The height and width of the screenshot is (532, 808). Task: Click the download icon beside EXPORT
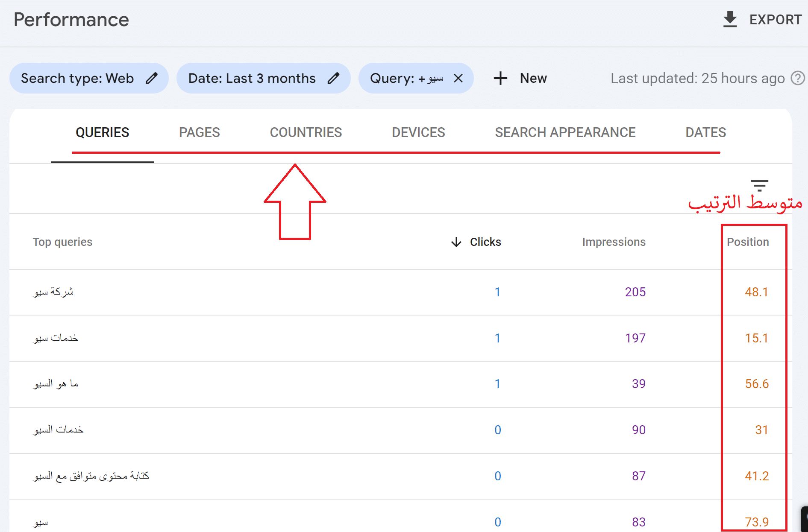click(730, 20)
